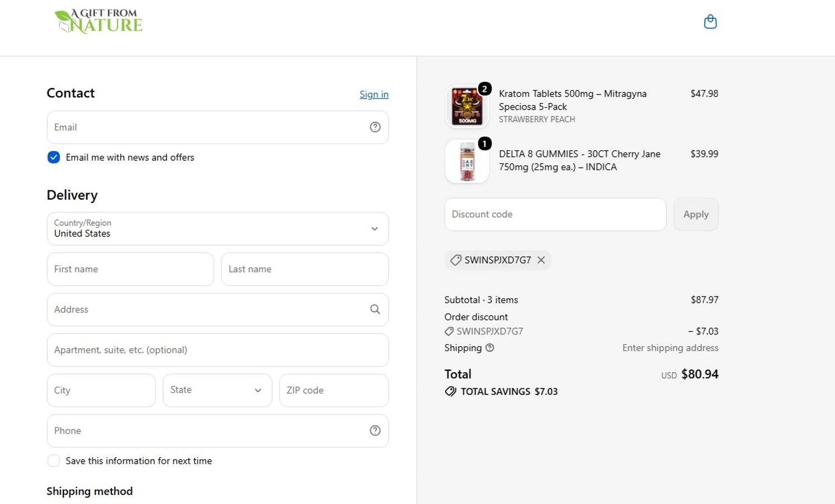
Task: Focus the Apartment, suite, etc. field
Action: tap(218, 350)
